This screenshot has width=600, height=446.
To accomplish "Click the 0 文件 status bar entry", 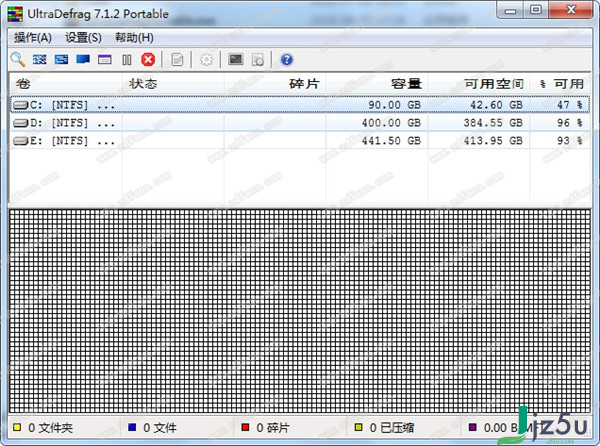I will tap(160, 428).
